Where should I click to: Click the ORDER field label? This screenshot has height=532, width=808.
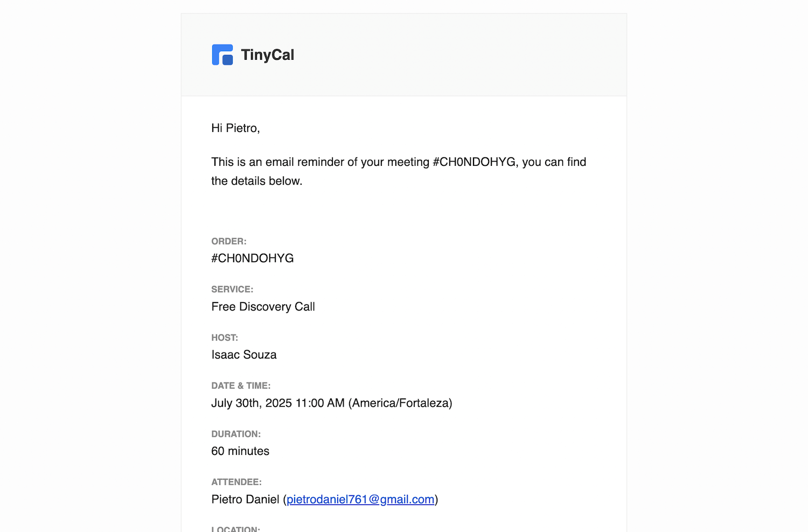(229, 241)
